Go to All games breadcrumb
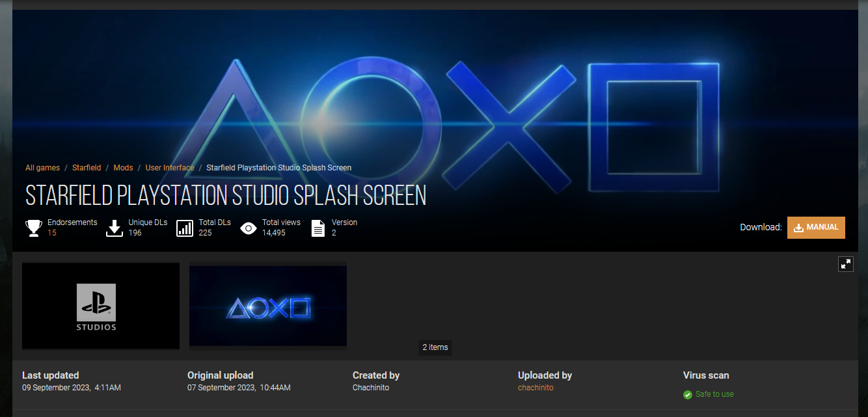Image resolution: width=868 pixels, height=417 pixels. click(x=42, y=168)
